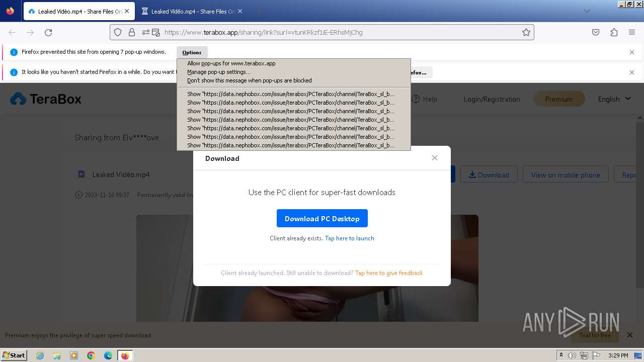This screenshot has width=644, height=362.
Task: Launch Microsoft Edge from taskbar
Action: [x=108, y=355]
